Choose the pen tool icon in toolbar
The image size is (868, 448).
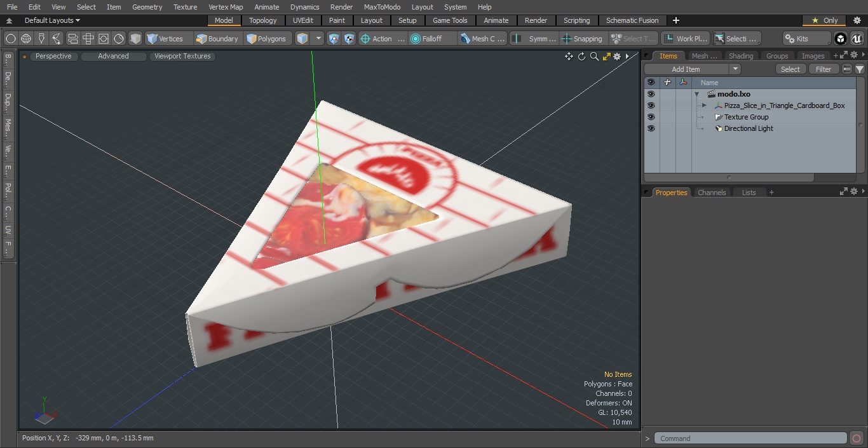tap(41, 39)
